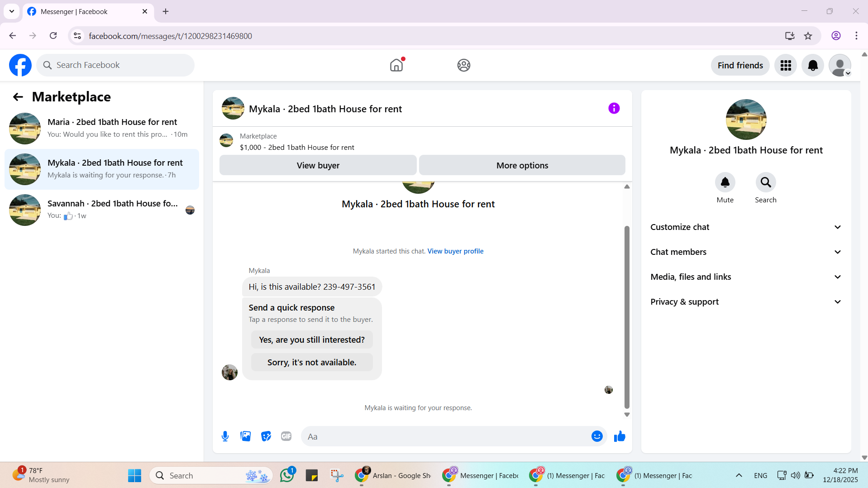868x488 pixels.
Task: Click the chat messages scrollbar
Action: click(627, 317)
